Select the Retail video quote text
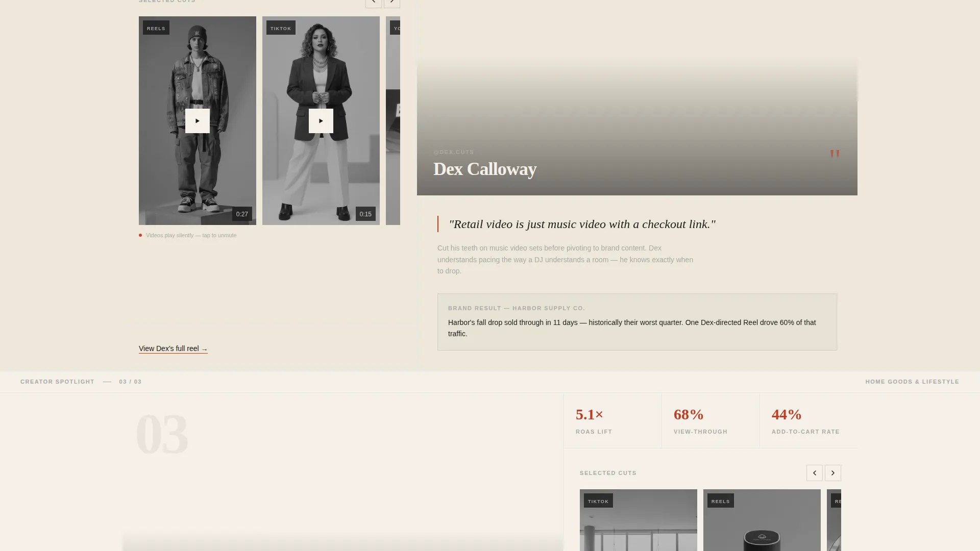The width and height of the screenshot is (980, 551). click(582, 224)
